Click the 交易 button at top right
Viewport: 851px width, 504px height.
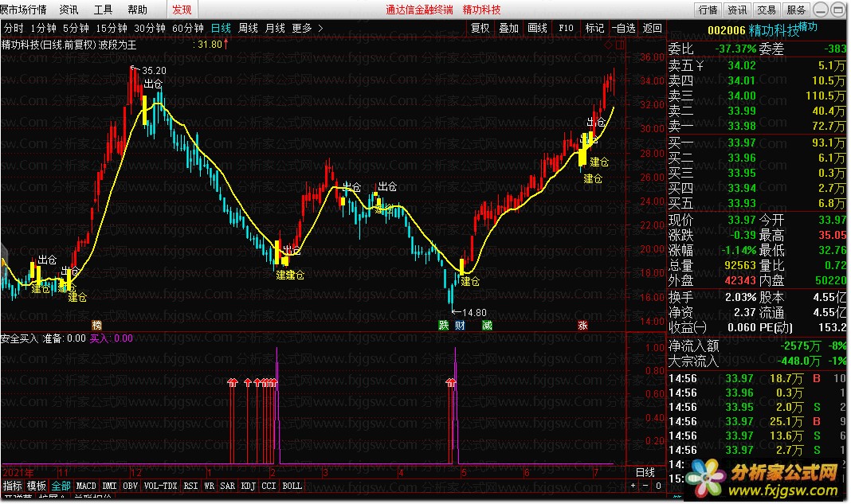point(767,10)
